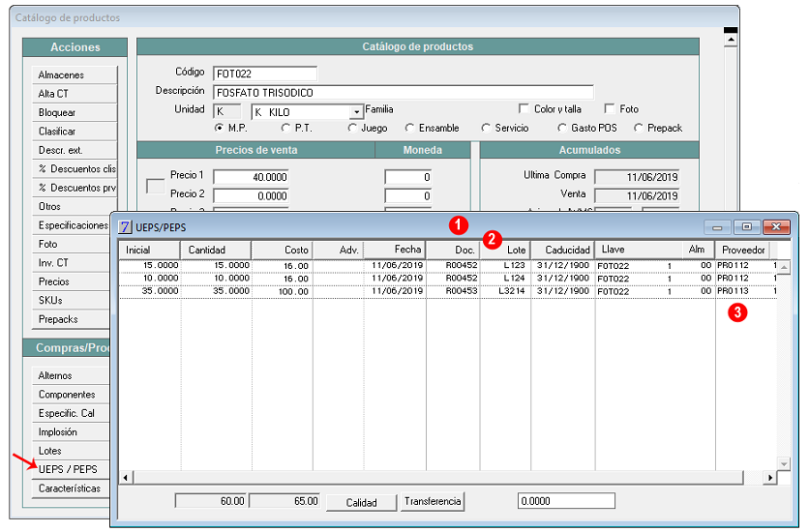
Task: Select provider cell PR0113
Action: 734,291
